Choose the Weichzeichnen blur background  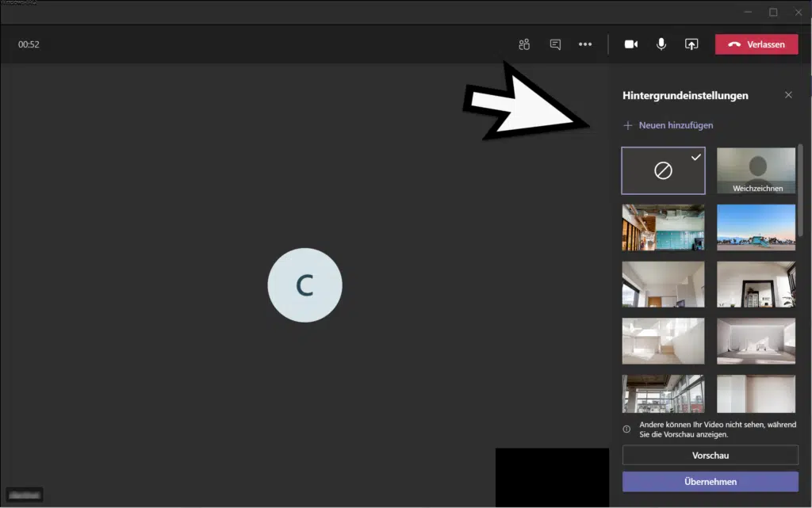pos(756,170)
